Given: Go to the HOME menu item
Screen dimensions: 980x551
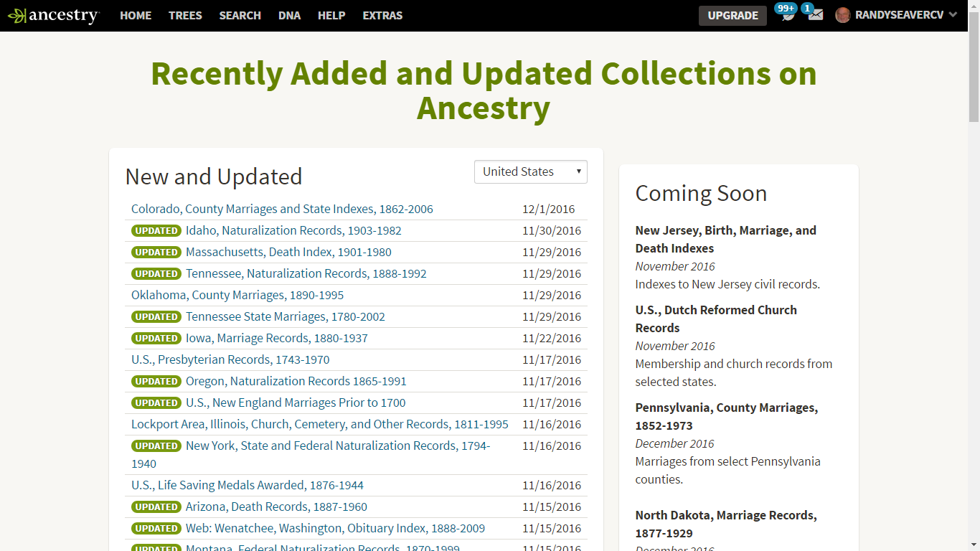Looking at the screenshot, I should click(136, 15).
